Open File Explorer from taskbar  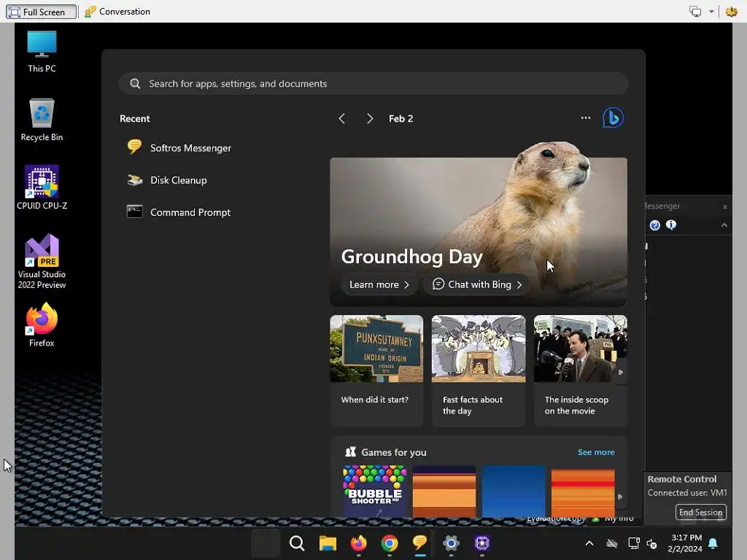coord(328,542)
